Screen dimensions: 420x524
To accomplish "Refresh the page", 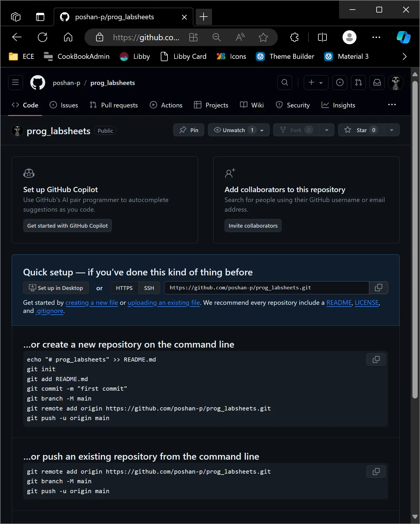I will [x=43, y=37].
